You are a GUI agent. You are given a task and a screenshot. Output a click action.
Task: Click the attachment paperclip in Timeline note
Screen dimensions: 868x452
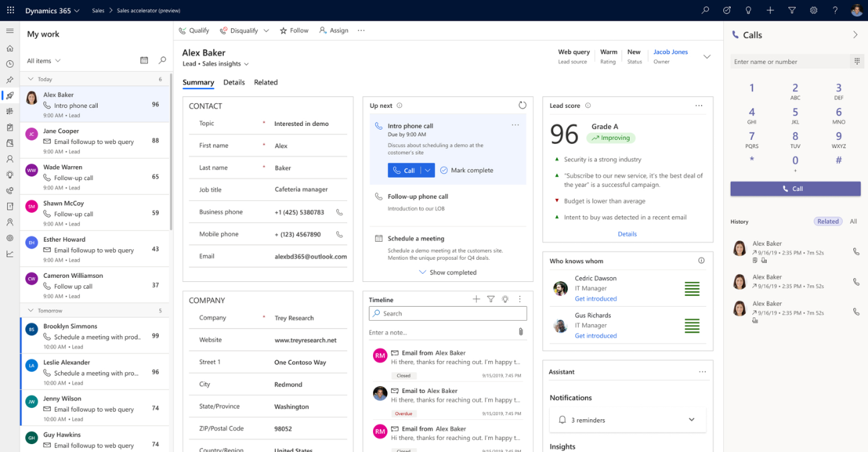tap(520, 331)
